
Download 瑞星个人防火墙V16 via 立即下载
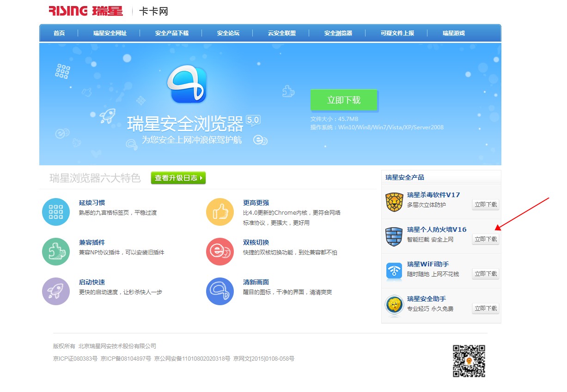486,239
